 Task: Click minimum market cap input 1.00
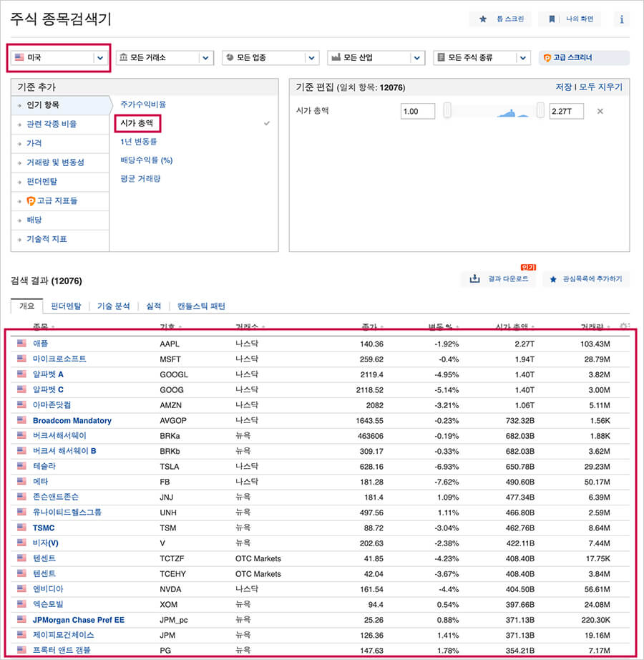[418, 112]
